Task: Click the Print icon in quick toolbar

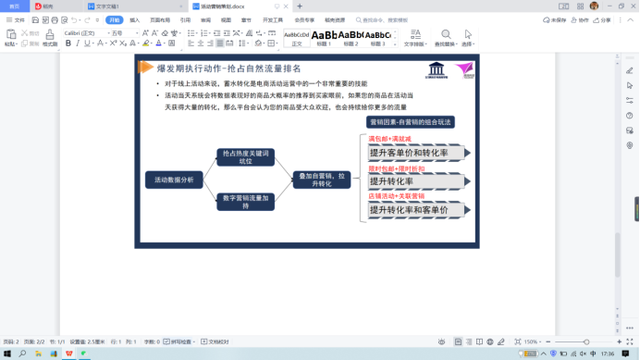Action: 55,20
